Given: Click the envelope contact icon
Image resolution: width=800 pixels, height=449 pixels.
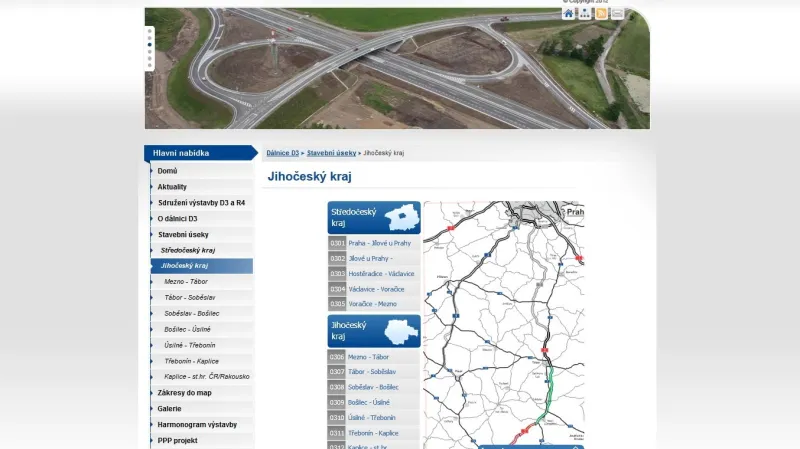Looking at the screenshot, I should pos(617,14).
